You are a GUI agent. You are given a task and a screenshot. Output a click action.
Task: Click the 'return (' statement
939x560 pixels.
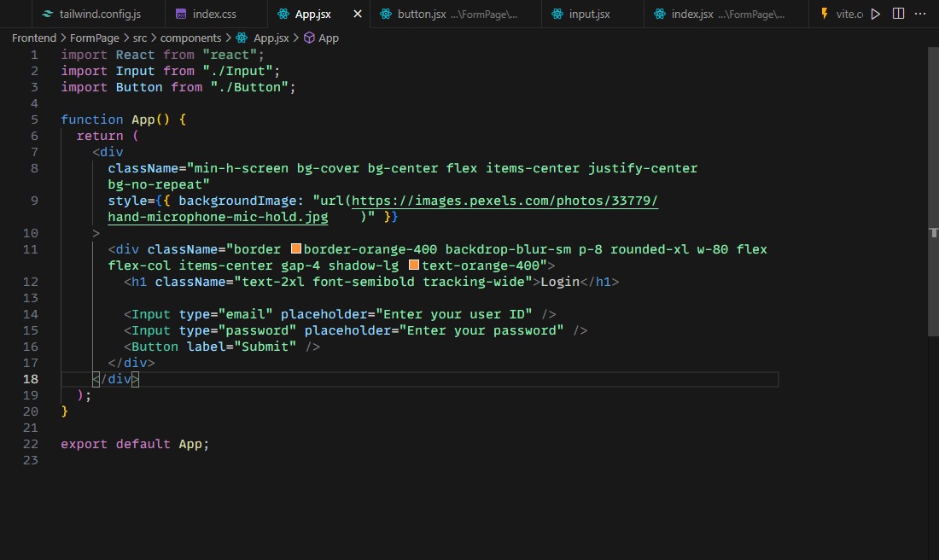(x=108, y=136)
